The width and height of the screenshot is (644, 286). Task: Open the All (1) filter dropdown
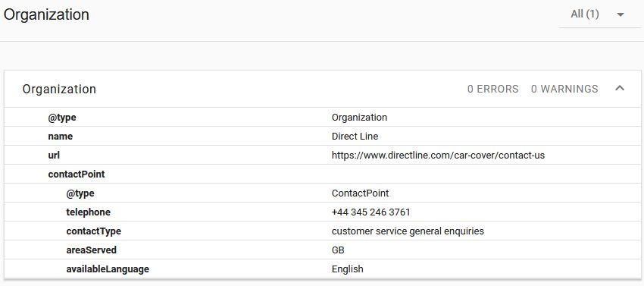pos(599,14)
